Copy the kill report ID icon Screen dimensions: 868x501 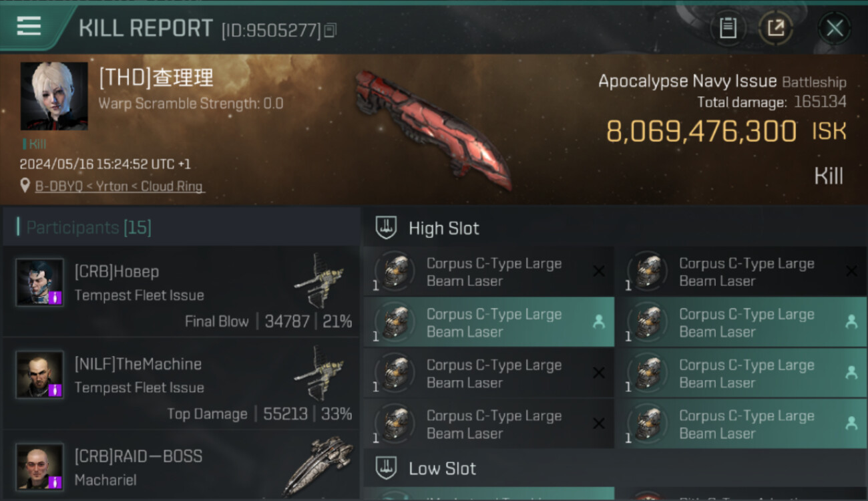click(x=331, y=30)
